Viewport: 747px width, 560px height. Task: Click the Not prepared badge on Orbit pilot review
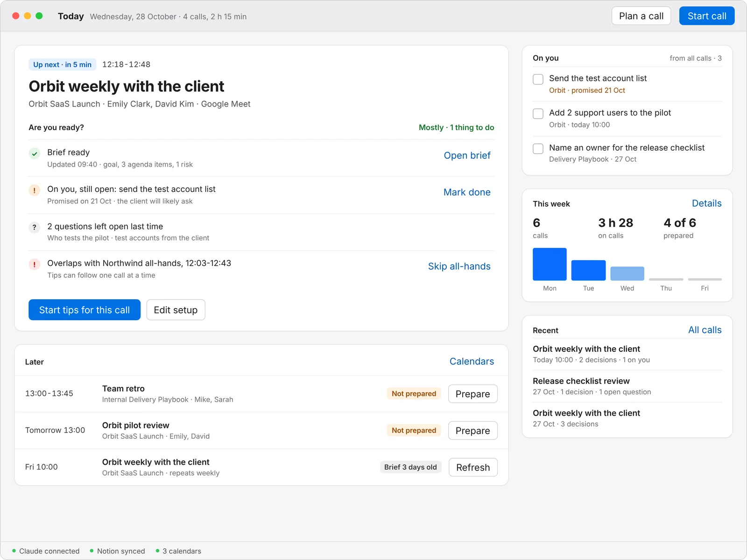(414, 431)
